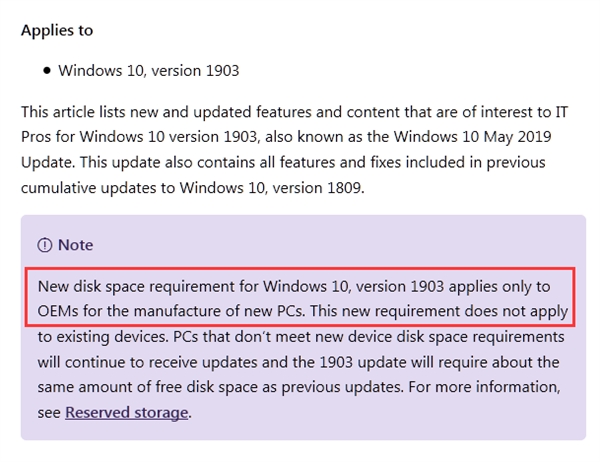
Task: Click the bullet point before Windows 10
Action: [x=47, y=71]
